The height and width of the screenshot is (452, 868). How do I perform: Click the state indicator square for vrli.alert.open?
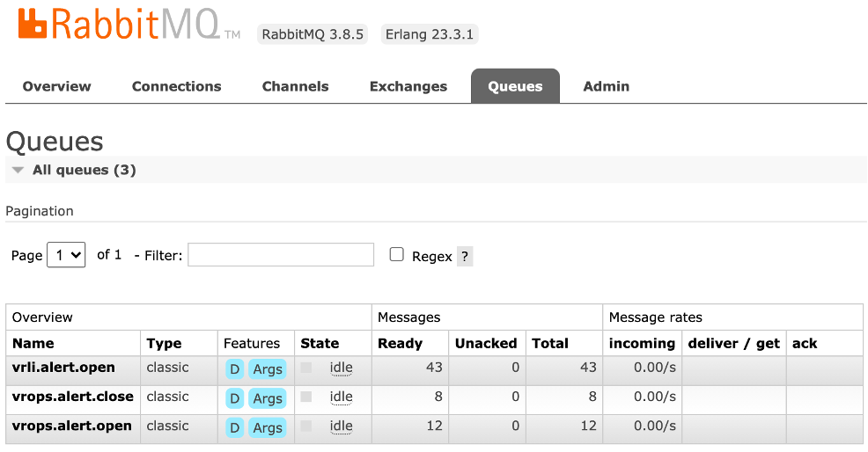306,368
